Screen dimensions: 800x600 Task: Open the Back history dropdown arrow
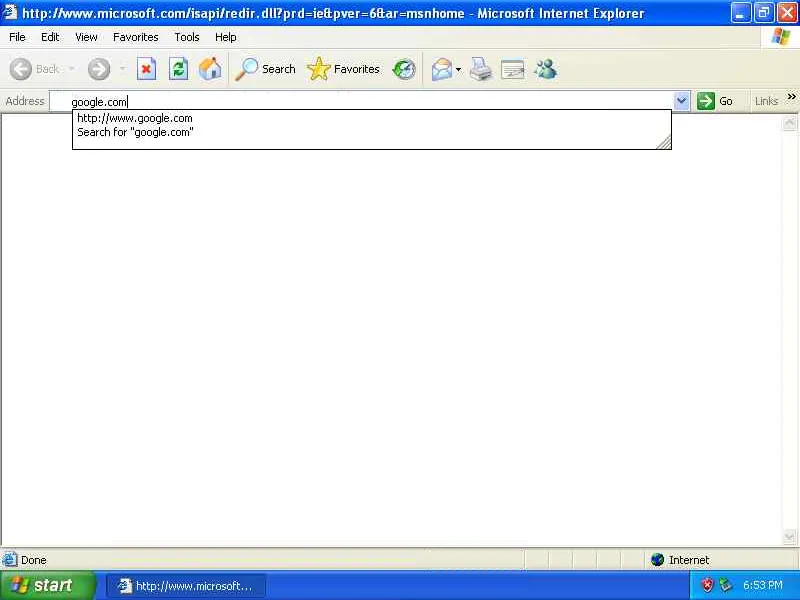tap(72, 69)
